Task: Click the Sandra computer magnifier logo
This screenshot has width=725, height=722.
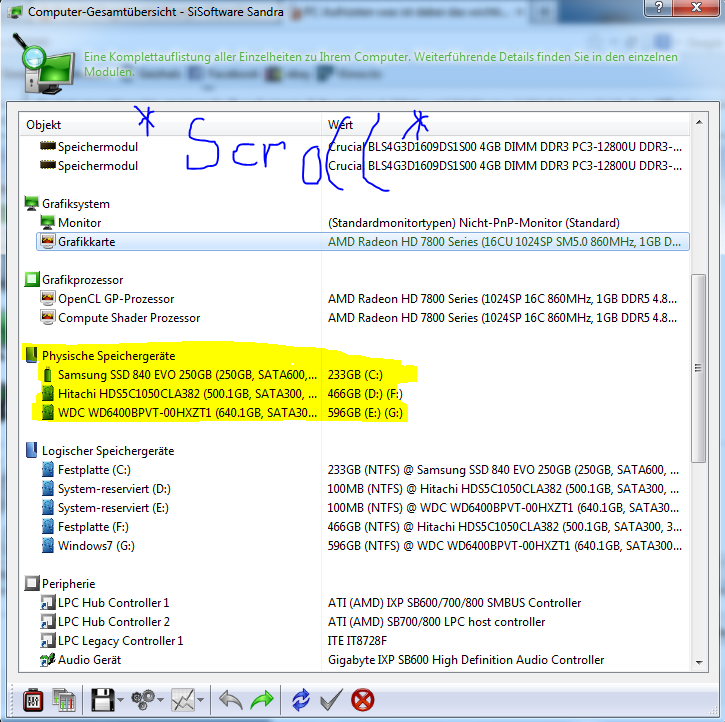Action: tap(44, 64)
